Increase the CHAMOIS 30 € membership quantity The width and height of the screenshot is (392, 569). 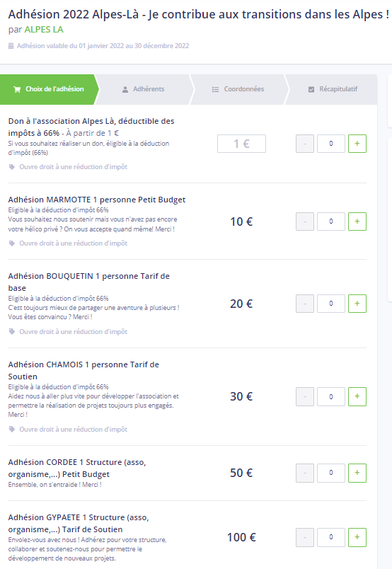click(x=357, y=396)
